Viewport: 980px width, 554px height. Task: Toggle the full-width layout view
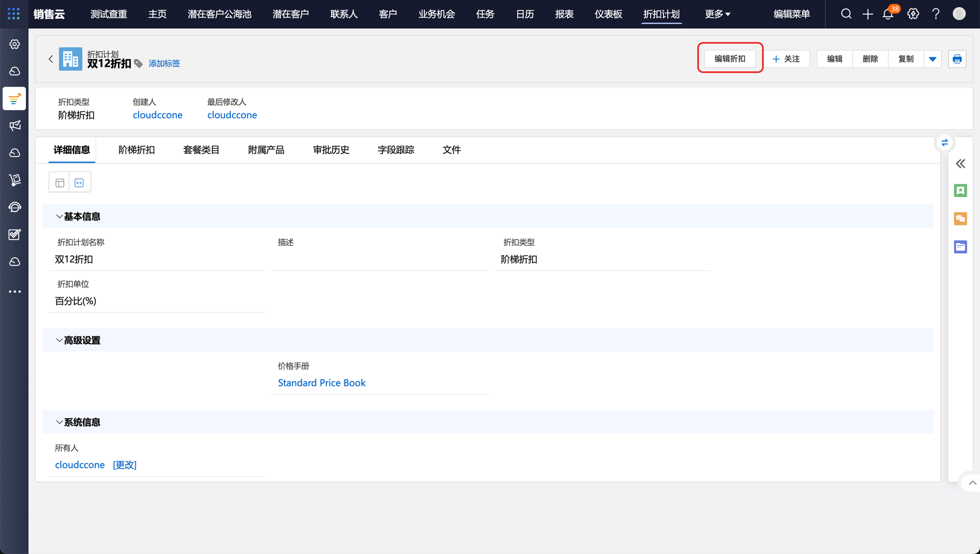(79, 183)
